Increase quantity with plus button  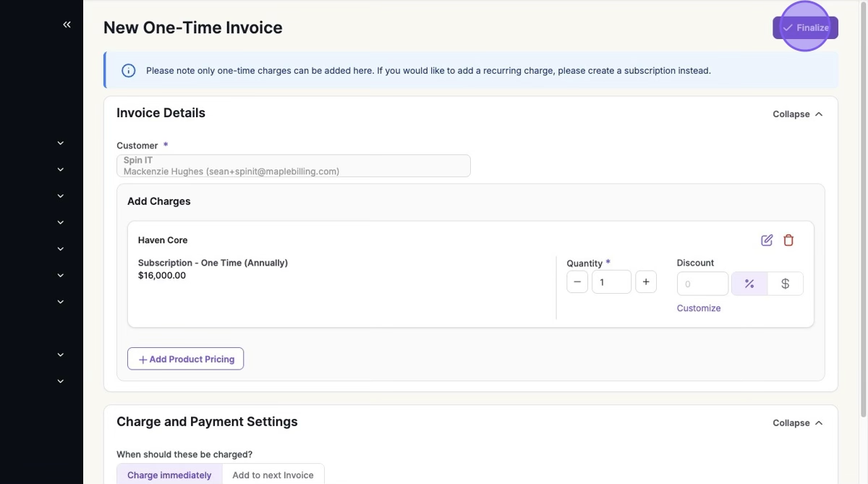click(x=646, y=282)
